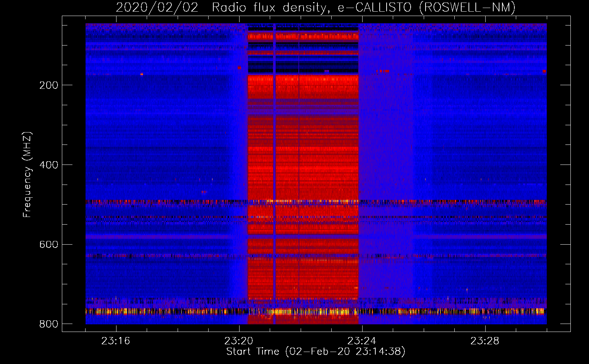This screenshot has height=364, width=589.
Task: Click the 'Frequency (MHZ)' axis label
Action: click(x=27, y=175)
